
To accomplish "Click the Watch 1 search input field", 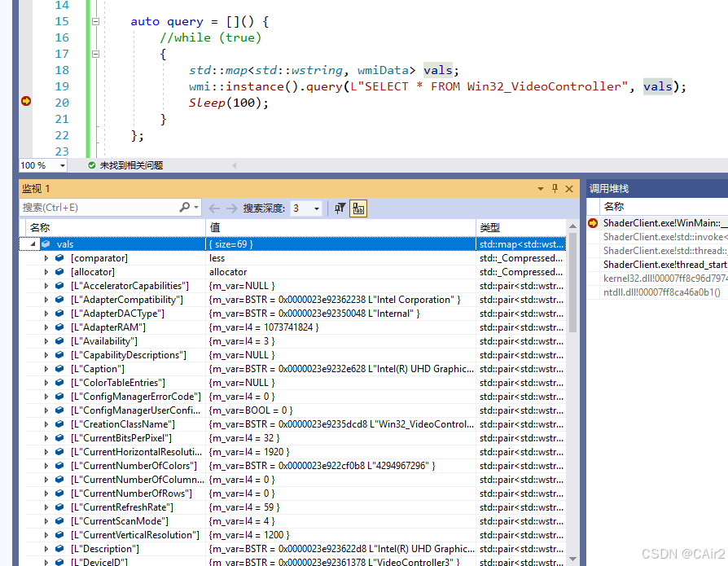I will [x=98, y=208].
